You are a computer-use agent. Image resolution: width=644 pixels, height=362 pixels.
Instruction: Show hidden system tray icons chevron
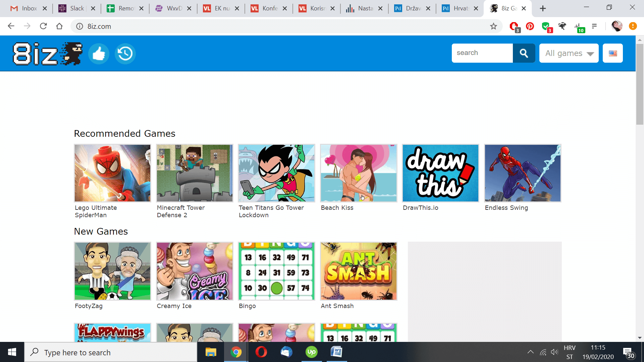(x=530, y=352)
